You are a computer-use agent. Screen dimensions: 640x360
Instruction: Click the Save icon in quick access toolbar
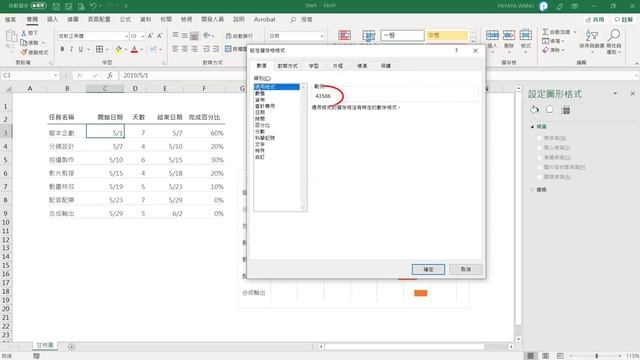click(x=56, y=6)
